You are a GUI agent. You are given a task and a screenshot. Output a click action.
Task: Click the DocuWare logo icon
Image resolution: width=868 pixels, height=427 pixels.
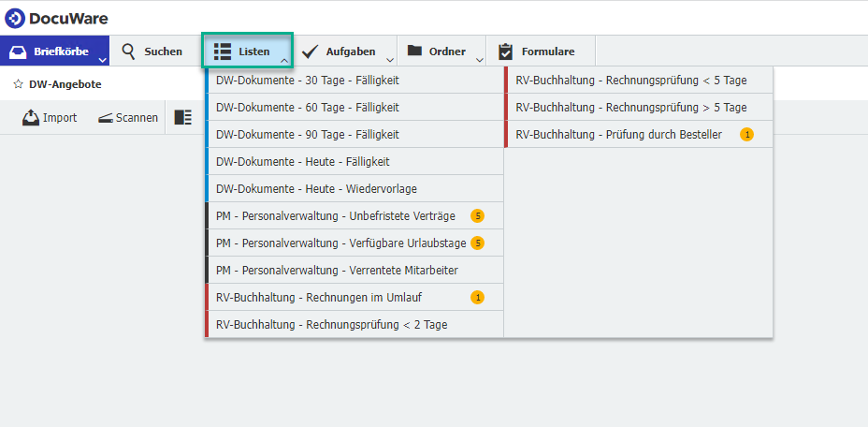point(15,19)
